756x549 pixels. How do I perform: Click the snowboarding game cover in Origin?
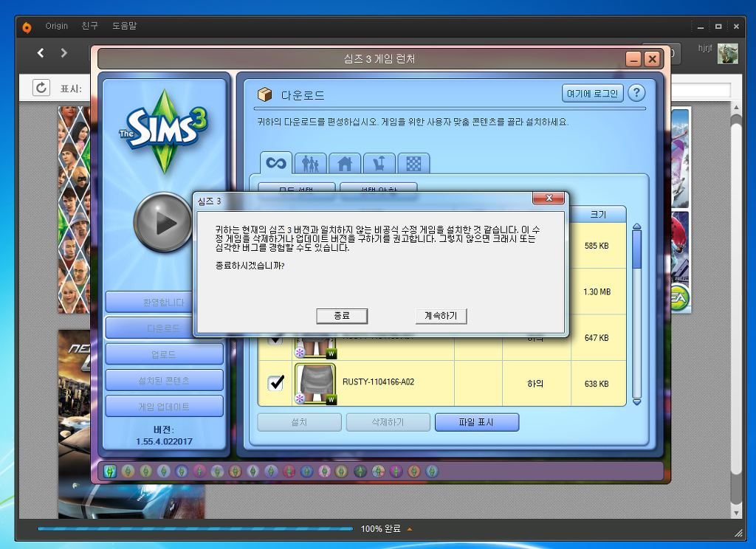pyautogui.click(x=680, y=210)
